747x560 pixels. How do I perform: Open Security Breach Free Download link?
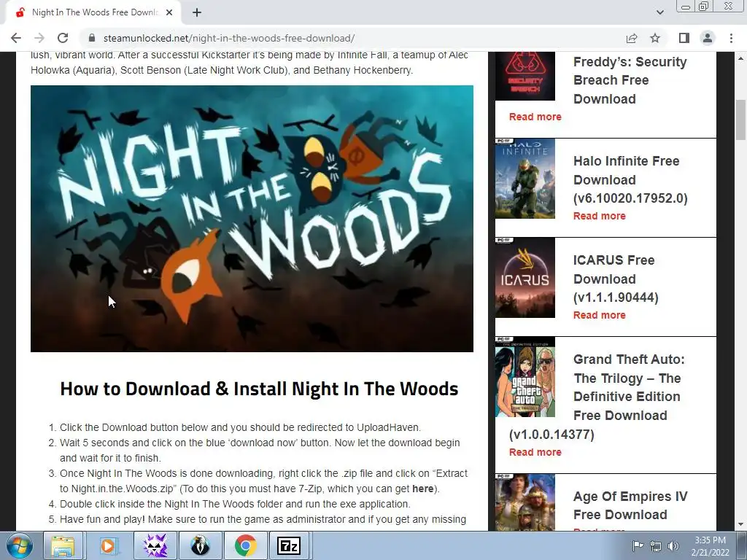pyautogui.click(x=630, y=80)
